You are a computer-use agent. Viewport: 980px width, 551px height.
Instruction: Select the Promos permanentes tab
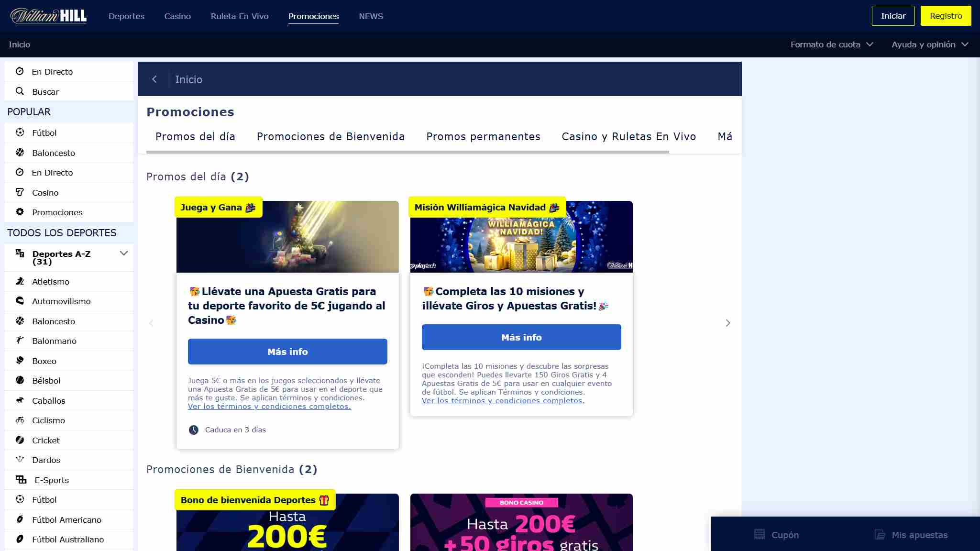click(x=483, y=136)
